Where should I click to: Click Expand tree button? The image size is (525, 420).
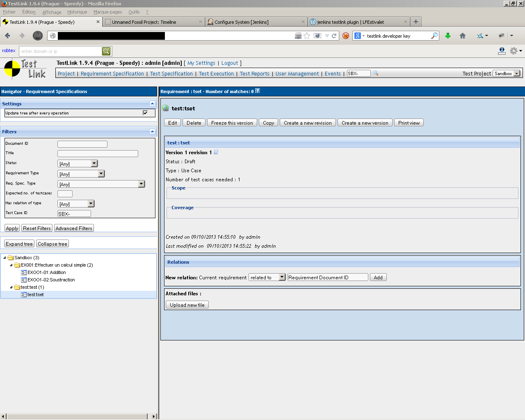click(19, 244)
